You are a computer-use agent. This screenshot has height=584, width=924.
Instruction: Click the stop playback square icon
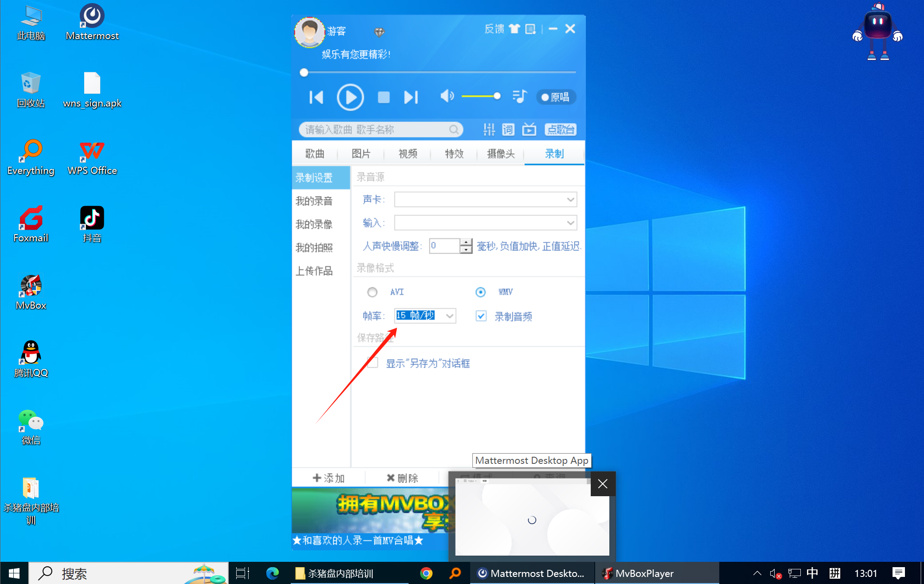(x=383, y=97)
